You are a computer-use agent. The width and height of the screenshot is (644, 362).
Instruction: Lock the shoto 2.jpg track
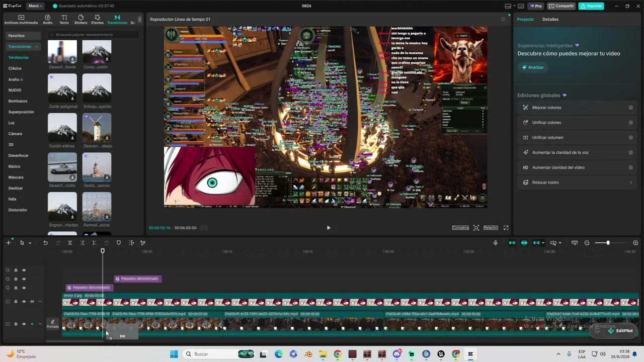click(x=16, y=302)
